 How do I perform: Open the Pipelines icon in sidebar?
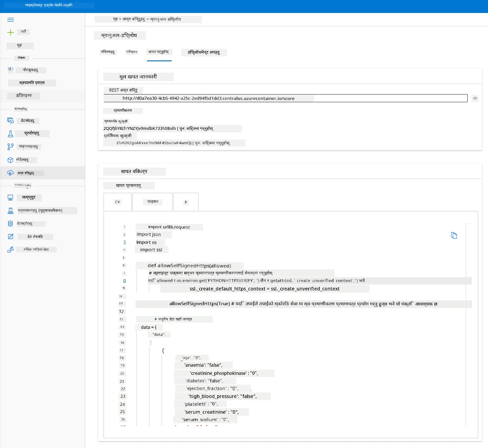(11, 146)
